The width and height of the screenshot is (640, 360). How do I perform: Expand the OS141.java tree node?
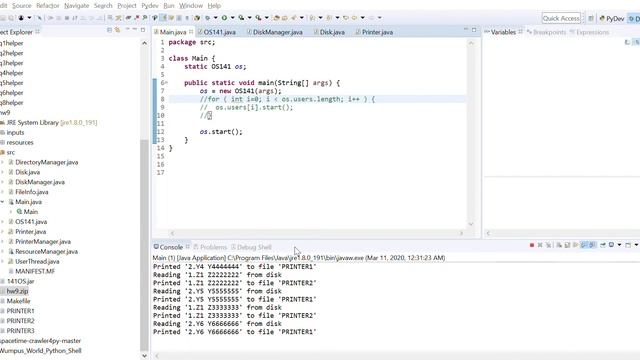2,222
